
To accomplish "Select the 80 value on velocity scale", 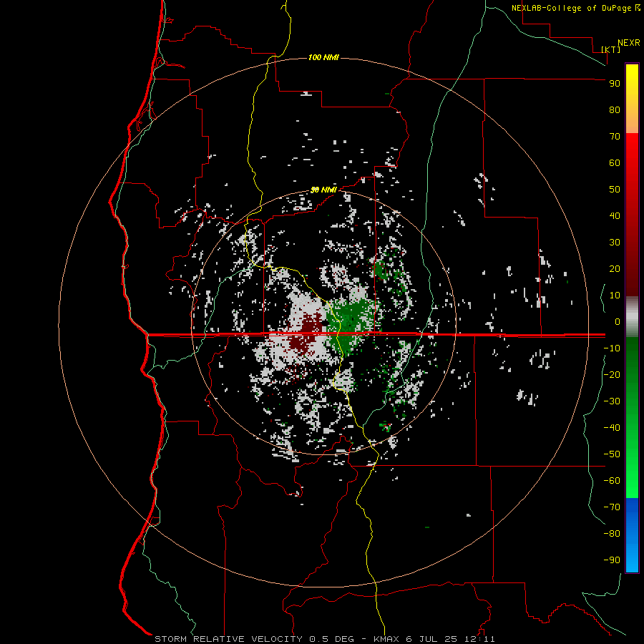I will click(615, 109).
